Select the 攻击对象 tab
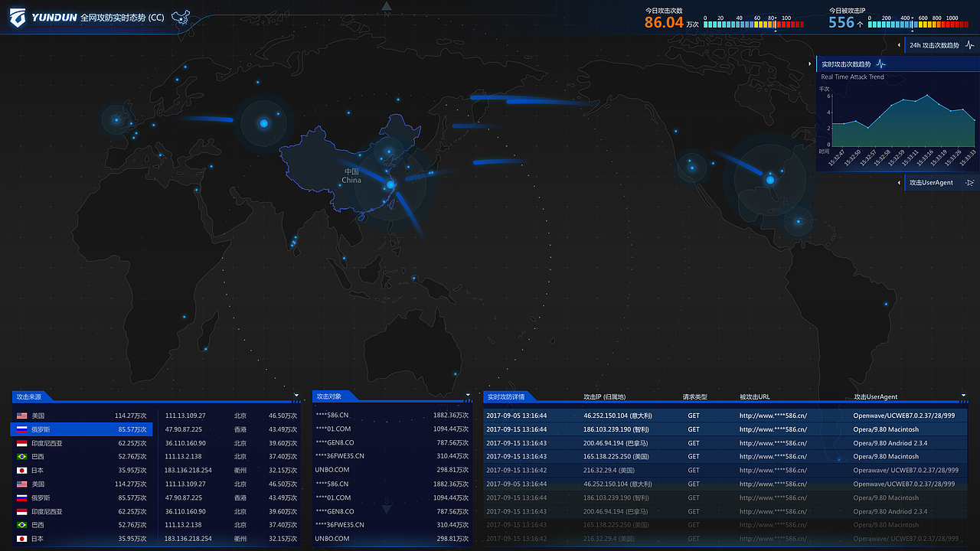This screenshot has width=980, height=551. coord(333,396)
